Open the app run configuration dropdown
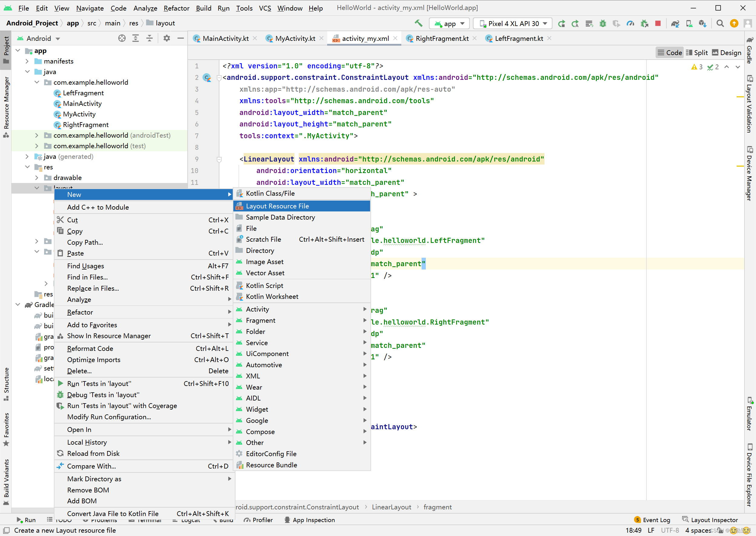756x536 pixels. click(x=449, y=23)
